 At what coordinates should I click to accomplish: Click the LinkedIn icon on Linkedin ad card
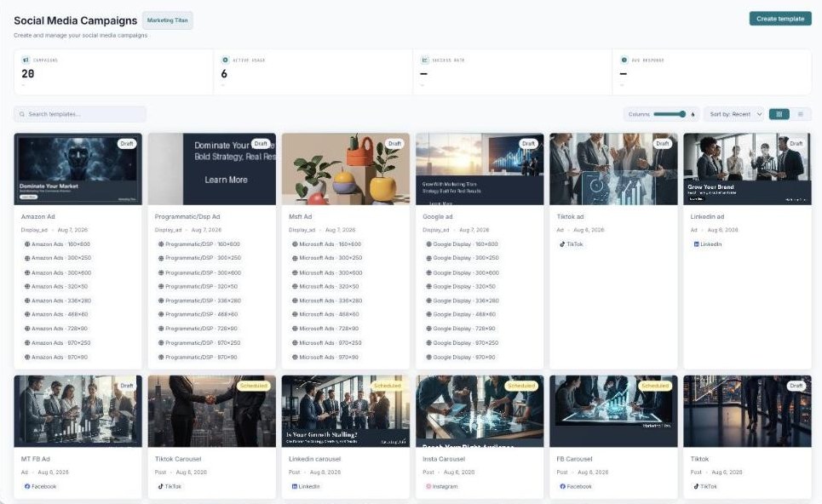[x=697, y=244]
